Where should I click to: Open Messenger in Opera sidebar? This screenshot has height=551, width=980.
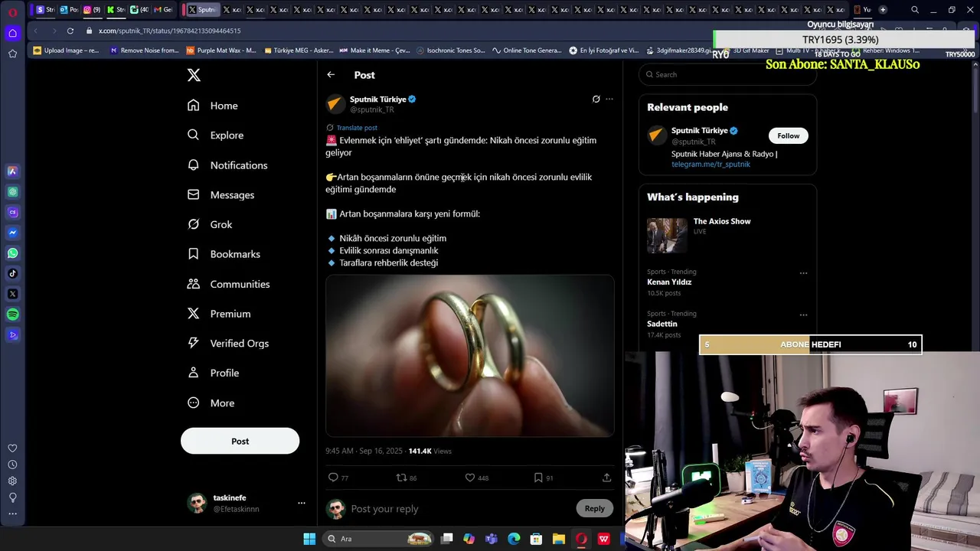coord(12,233)
